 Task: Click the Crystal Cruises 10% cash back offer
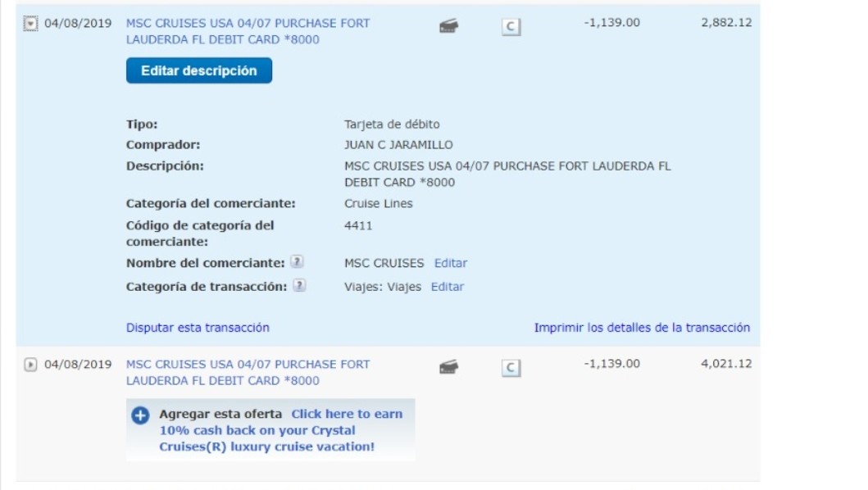coord(280,430)
